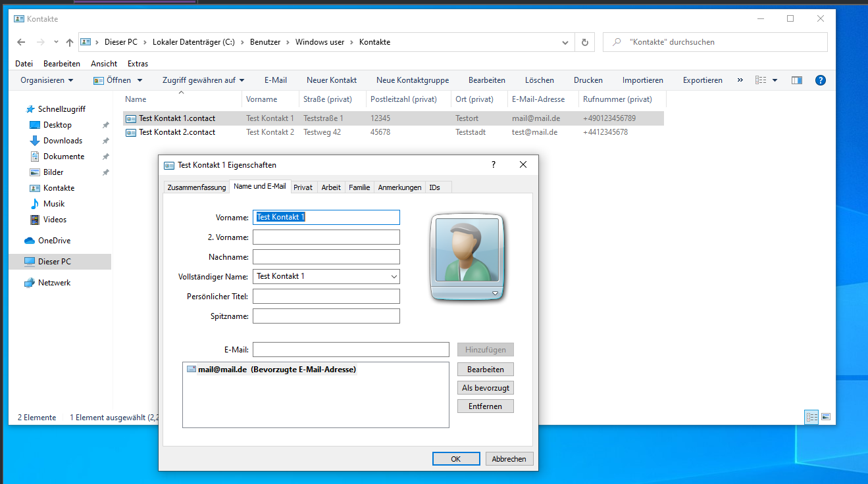The height and width of the screenshot is (484, 868).
Task: Click the Desktop icon in sidebar
Action: [35, 125]
